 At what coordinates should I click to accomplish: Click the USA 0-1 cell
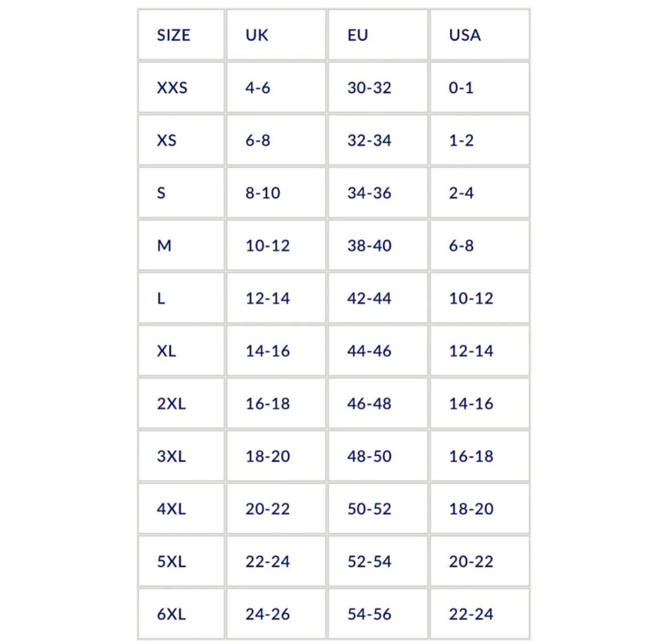click(x=480, y=88)
